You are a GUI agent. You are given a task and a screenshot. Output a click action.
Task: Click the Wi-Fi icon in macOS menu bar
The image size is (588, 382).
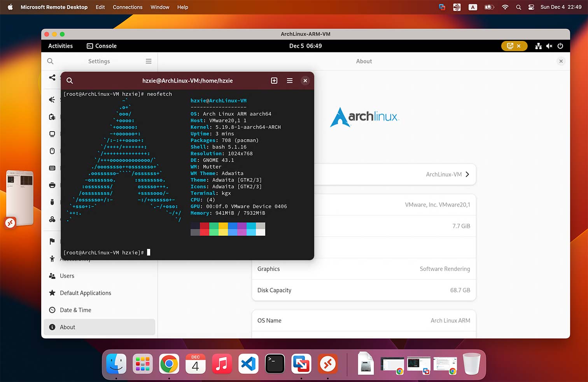point(505,7)
